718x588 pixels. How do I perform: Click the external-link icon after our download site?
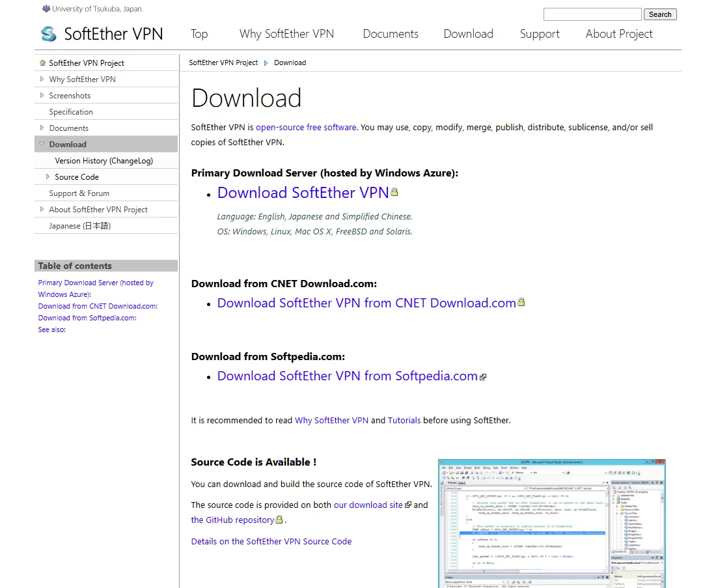[x=408, y=505]
